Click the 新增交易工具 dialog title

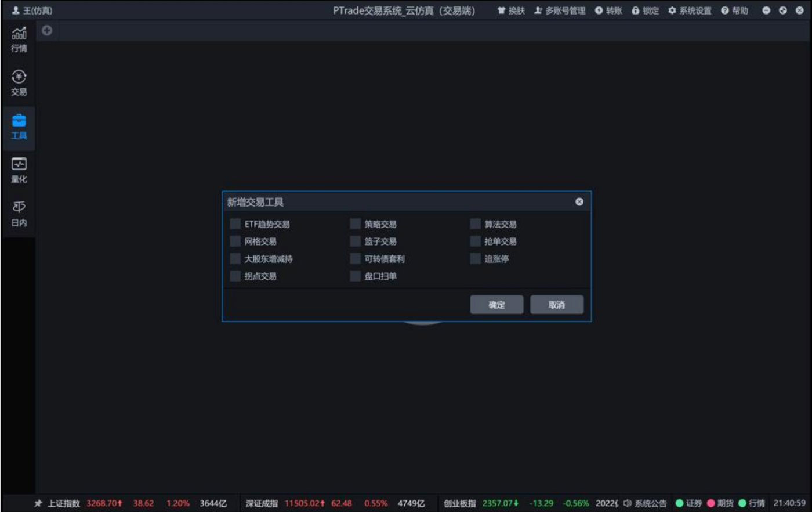(x=255, y=202)
